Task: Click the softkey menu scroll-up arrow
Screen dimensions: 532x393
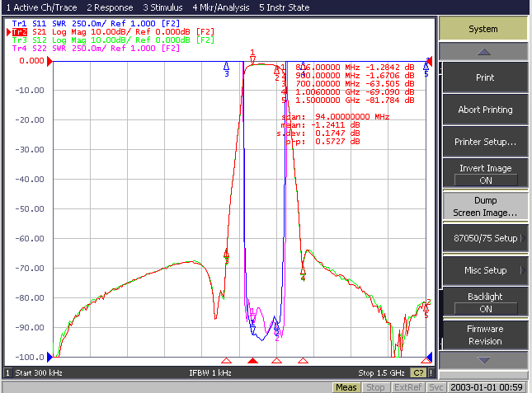Action: click(483, 52)
